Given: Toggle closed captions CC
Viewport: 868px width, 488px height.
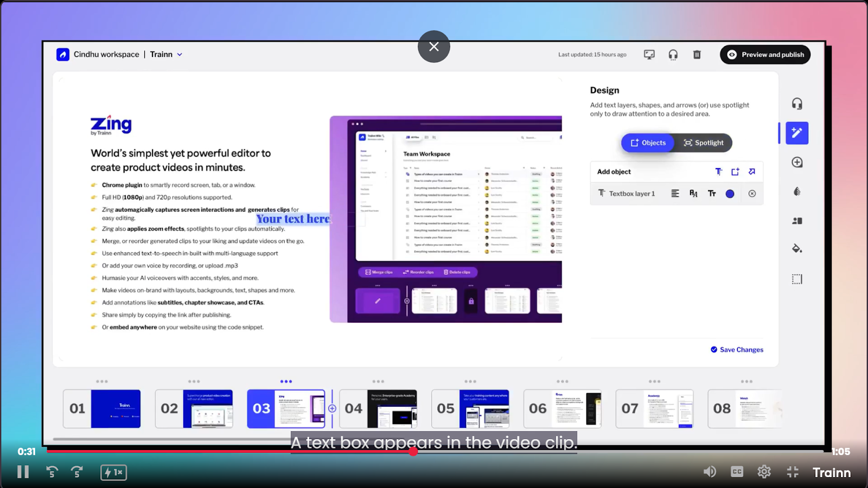Looking at the screenshot, I should tap(737, 472).
